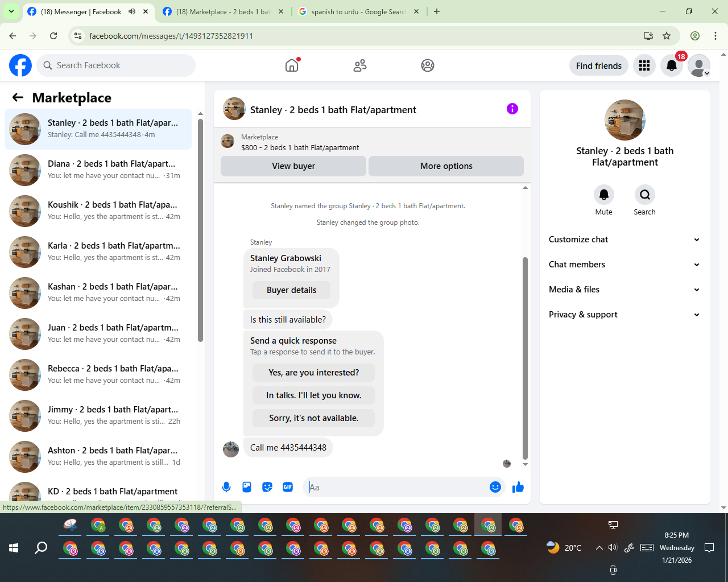Focus the message Aa input field
Viewport: 728px width, 582px height.
[x=397, y=487]
